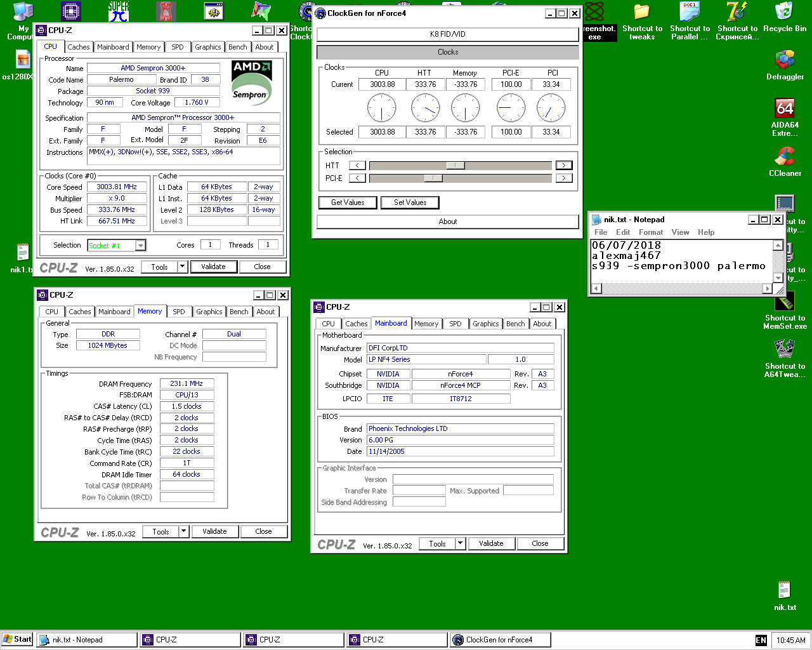Image resolution: width=812 pixels, height=650 pixels.
Task: Click the Mainboard CPU-Z window title icon
Action: (x=319, y=307)
